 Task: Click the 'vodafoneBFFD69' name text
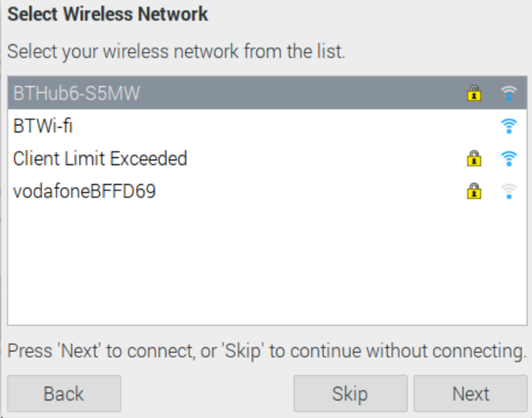(84, 191)
